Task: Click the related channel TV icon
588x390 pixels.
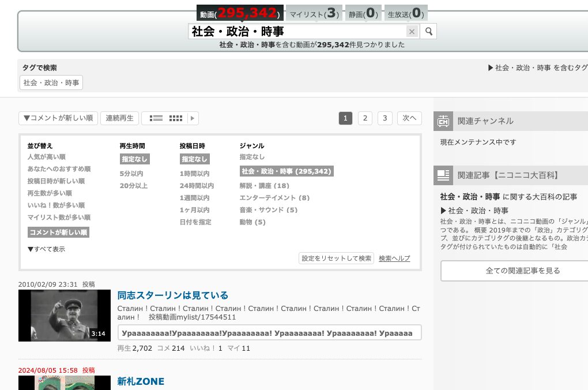Action: (x=443, y=121)
